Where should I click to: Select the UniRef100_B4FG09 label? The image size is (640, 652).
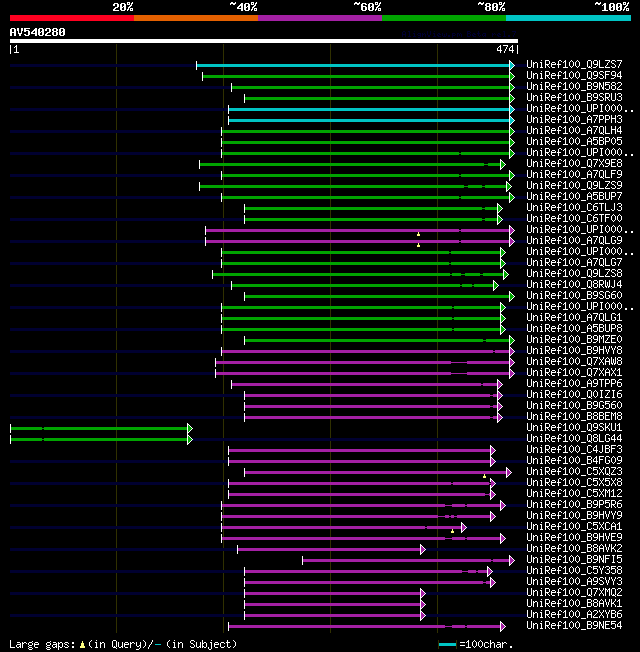click(574, 461)
